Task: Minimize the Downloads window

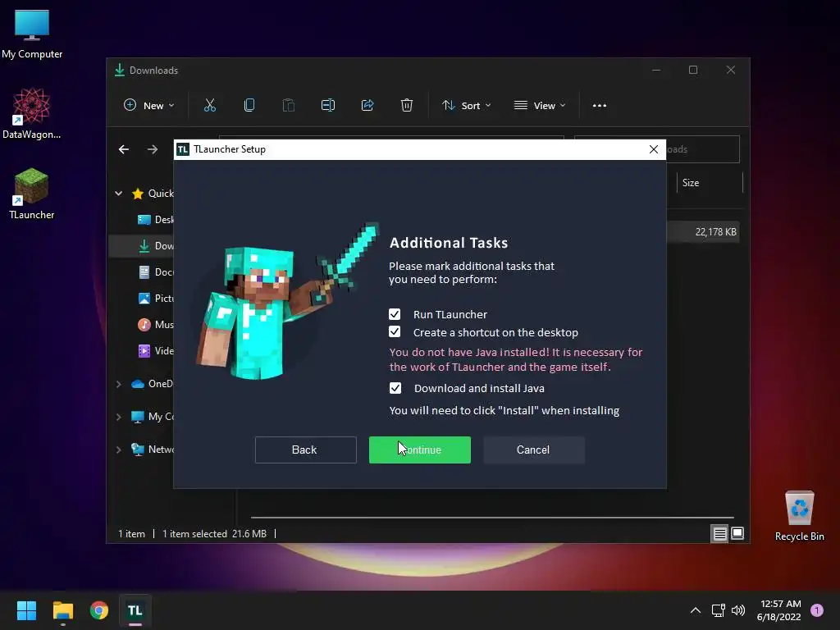Action: (x=656, y=71)
